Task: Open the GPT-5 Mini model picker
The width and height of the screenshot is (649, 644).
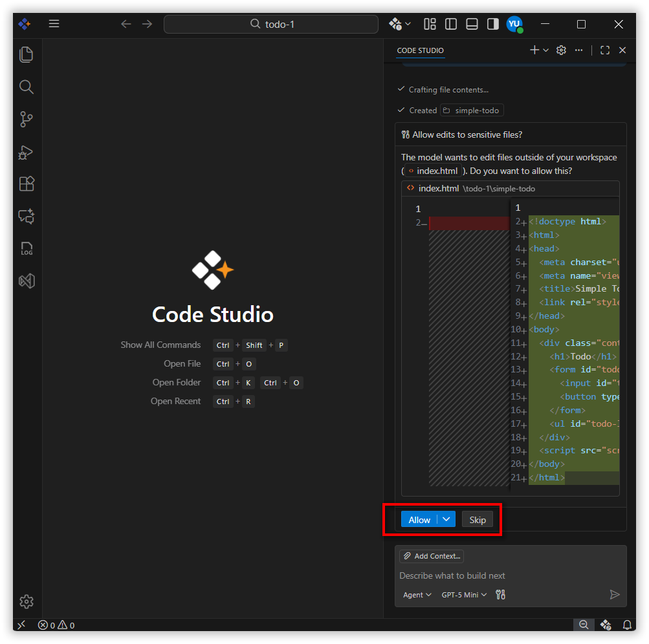Action: pos(464,595)
